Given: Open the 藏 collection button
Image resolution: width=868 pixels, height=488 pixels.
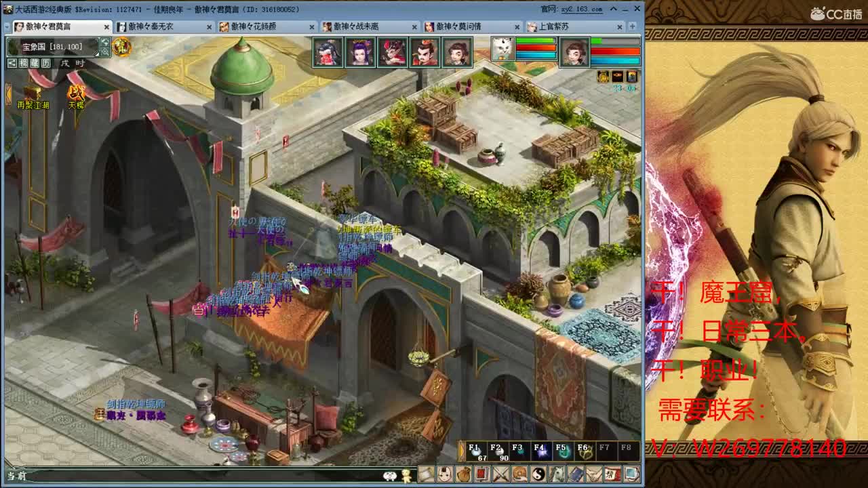Looking at the screenshot, I should click(35, 63).
